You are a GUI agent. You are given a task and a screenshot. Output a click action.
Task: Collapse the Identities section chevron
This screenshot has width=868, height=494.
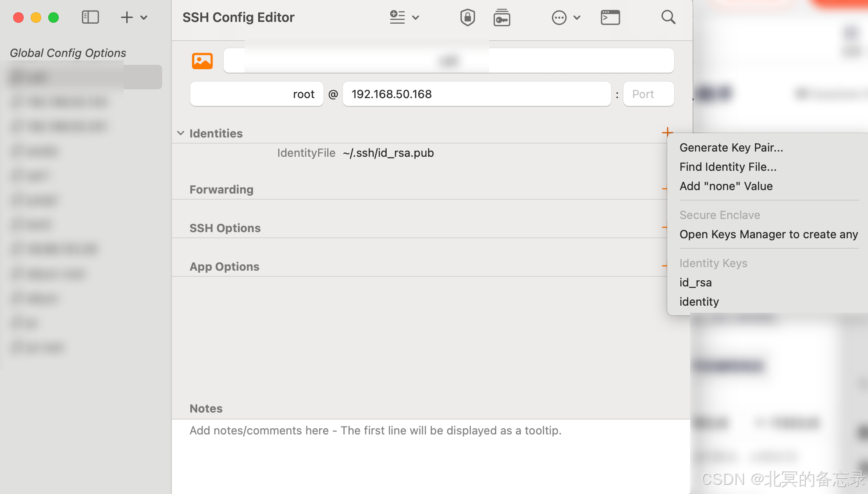[181, 133]
